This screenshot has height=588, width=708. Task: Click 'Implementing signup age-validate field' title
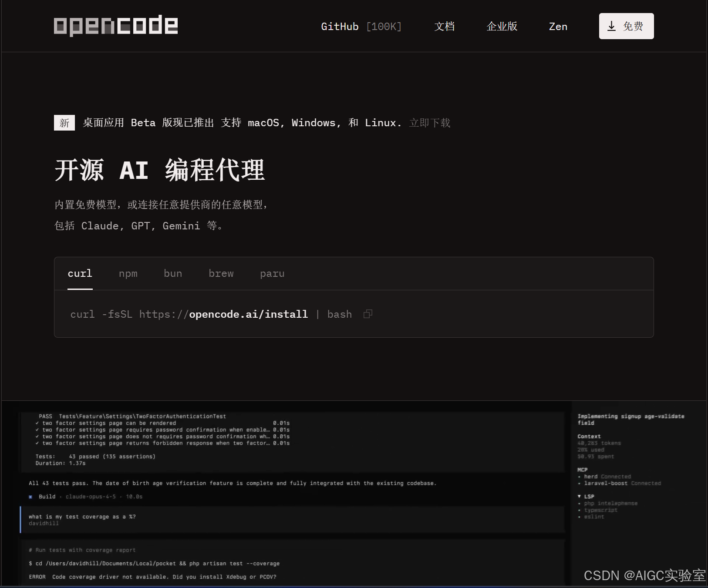click(631, 420)
